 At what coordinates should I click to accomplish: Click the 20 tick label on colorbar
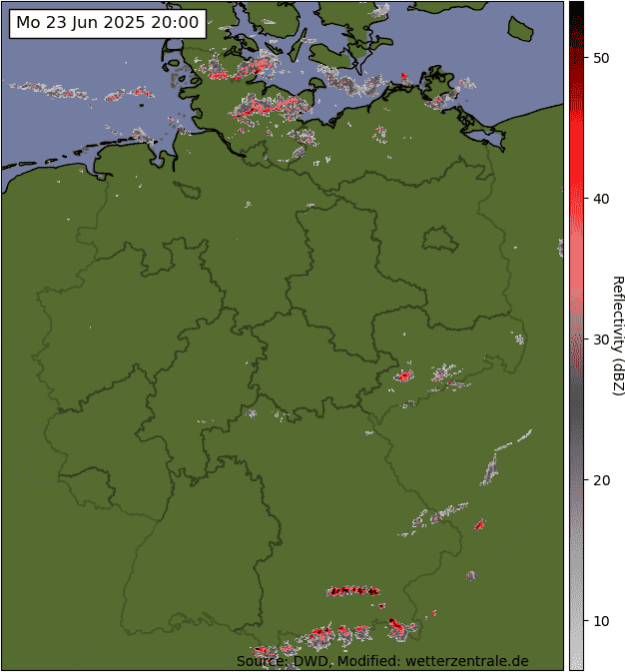tap(601, 480)
